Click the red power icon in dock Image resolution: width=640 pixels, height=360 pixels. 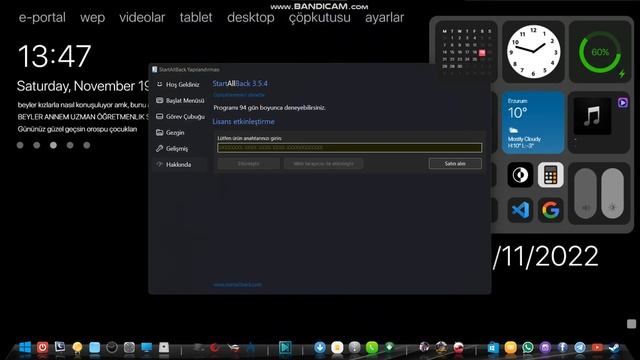click(x=42, y=348)
